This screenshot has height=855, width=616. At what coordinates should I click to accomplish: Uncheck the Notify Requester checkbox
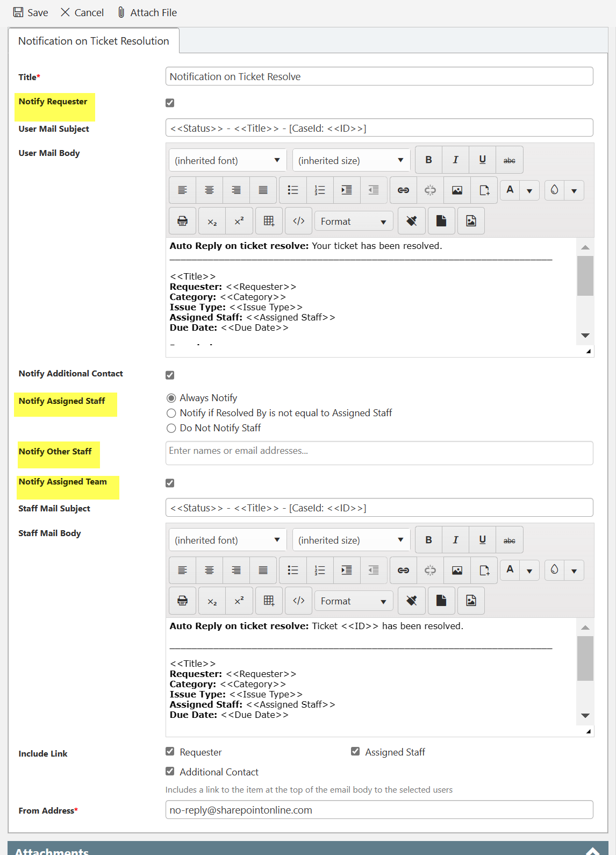coord(170,103)
